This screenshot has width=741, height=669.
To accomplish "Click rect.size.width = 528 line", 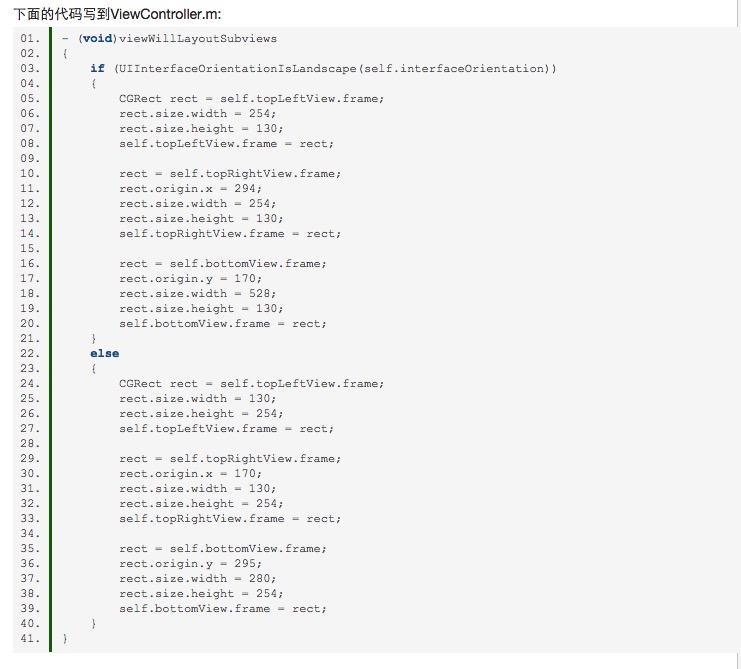I will 198,294.
